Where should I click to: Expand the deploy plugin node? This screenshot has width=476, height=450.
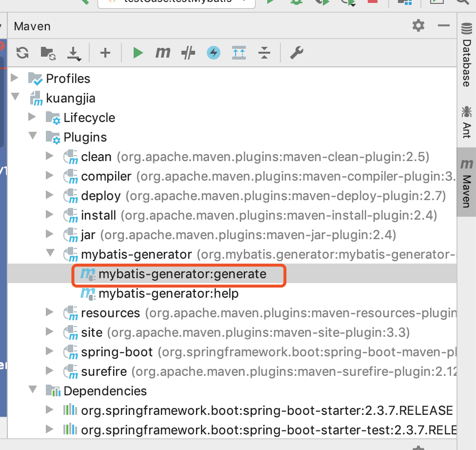click(x=49, y=195)
